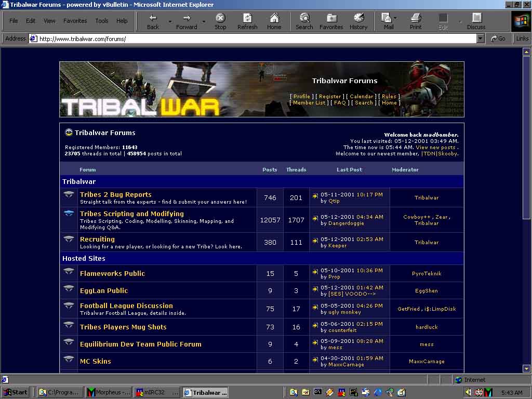Click the View new posts link
This screenshot has width=532, height=399.
[435, 147]
